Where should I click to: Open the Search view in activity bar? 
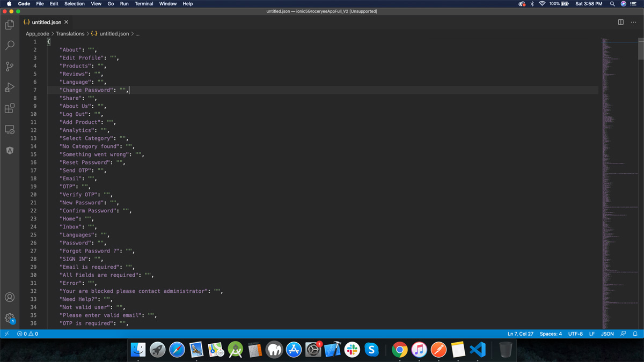10,46
